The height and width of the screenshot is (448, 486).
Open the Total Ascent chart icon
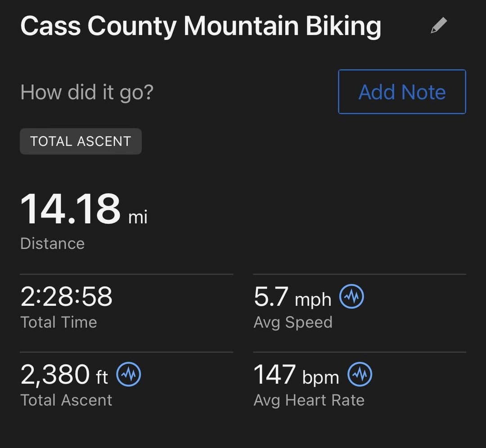(x=129, y=374)
